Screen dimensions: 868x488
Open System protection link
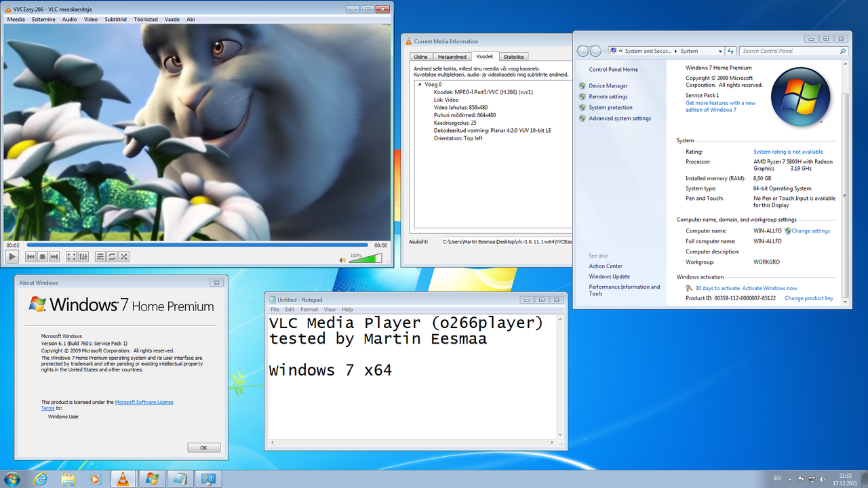pos(610,108)
